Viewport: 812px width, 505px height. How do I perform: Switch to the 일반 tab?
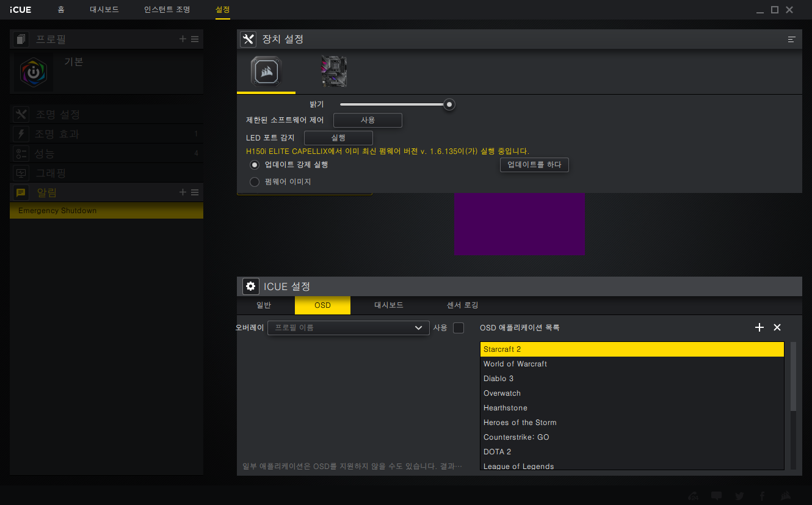pyautogui.click(x=264, y=305)
